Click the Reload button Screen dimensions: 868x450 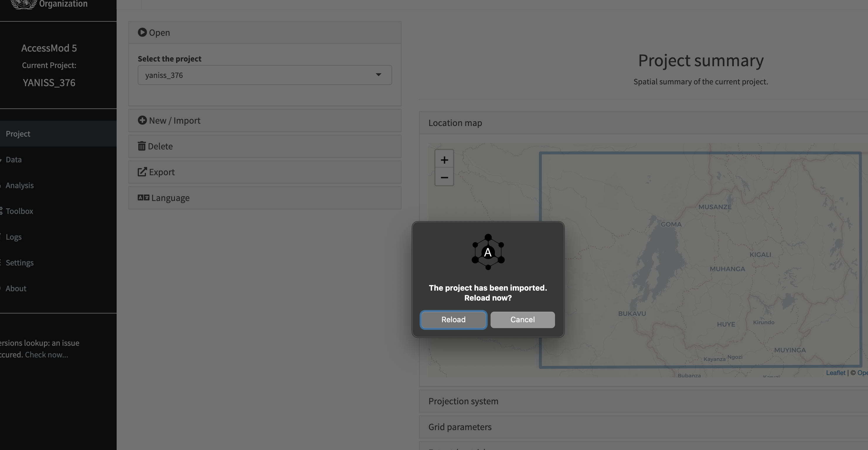tap(453, 319)
